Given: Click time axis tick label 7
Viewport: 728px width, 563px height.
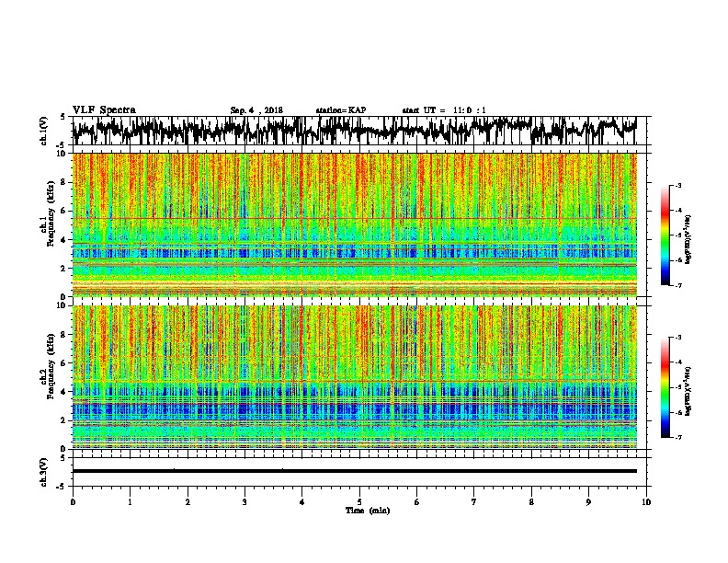Looking at the screenshot, I should click(x=474, y=502).
